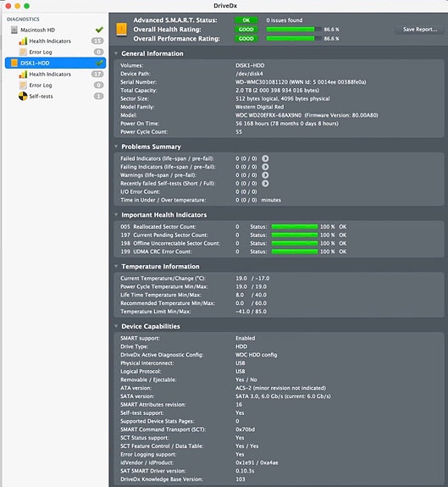
Task: Open Error Log under Macintosh HD
Action: tap(41, 52)
